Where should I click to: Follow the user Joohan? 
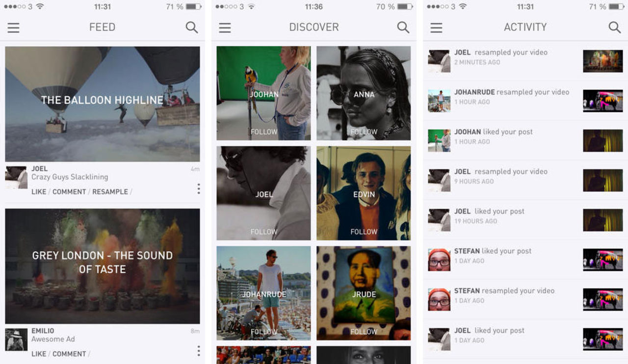point(264,131)
